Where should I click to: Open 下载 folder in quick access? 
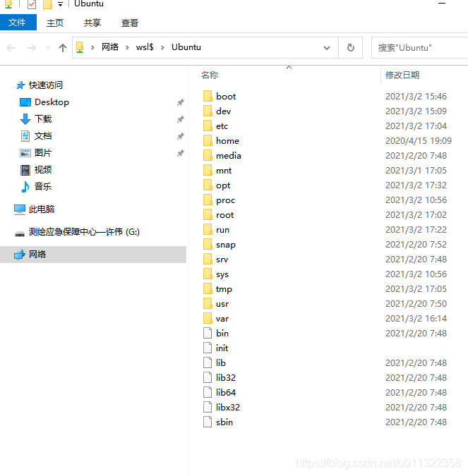click(x=43, y=119)
